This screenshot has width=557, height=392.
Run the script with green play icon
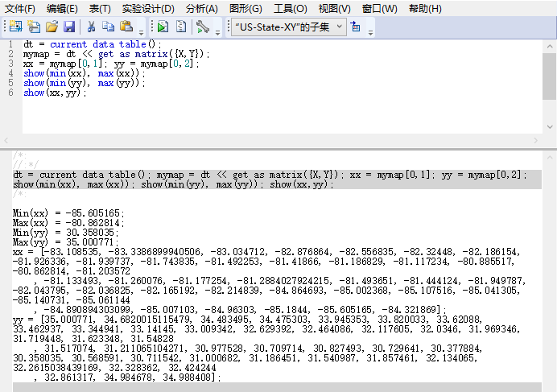tap(163, 27)
